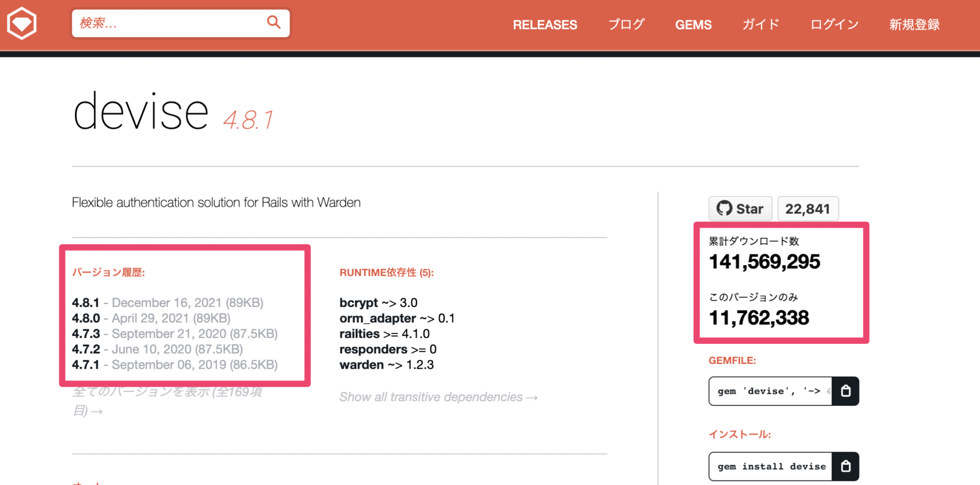Focus the 検索 search input field

(x=167, y=23)
